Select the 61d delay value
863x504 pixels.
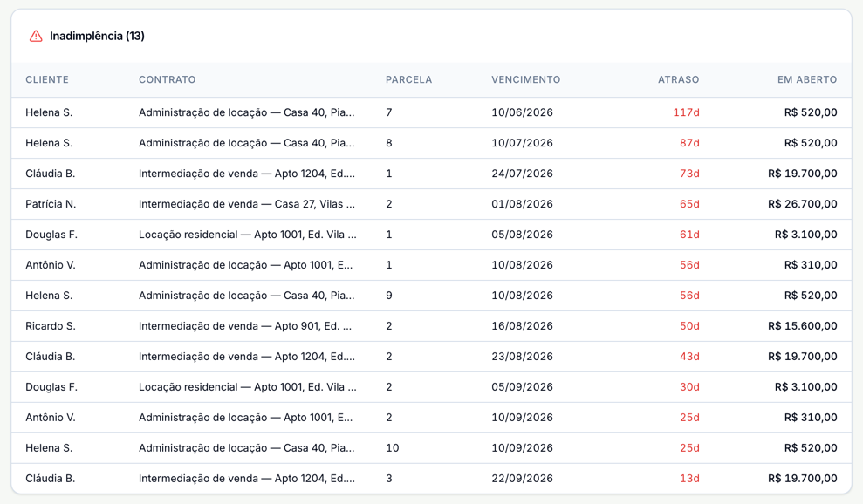[689, 235]
